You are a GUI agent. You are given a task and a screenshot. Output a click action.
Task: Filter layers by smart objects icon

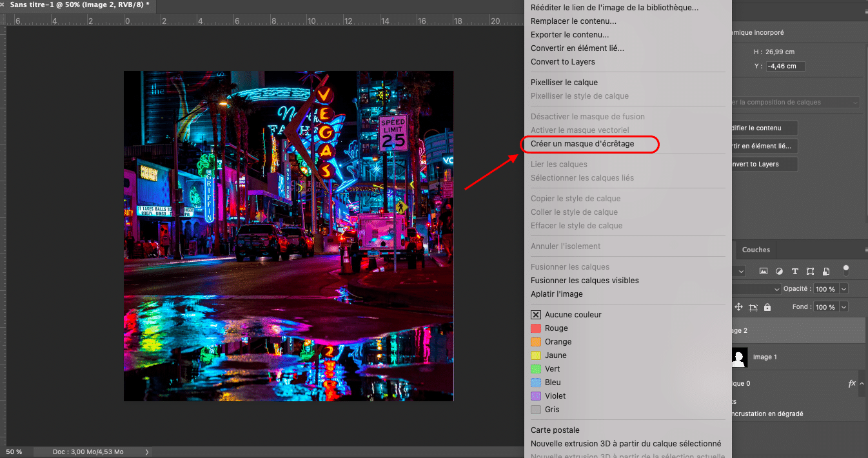(x=825, y=272)
